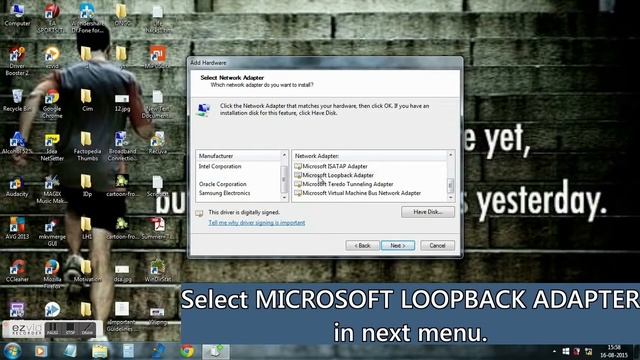This screenshot has width=640, height=360.
Task: Click the Have Disk button
Action: [x=428, y=212]
